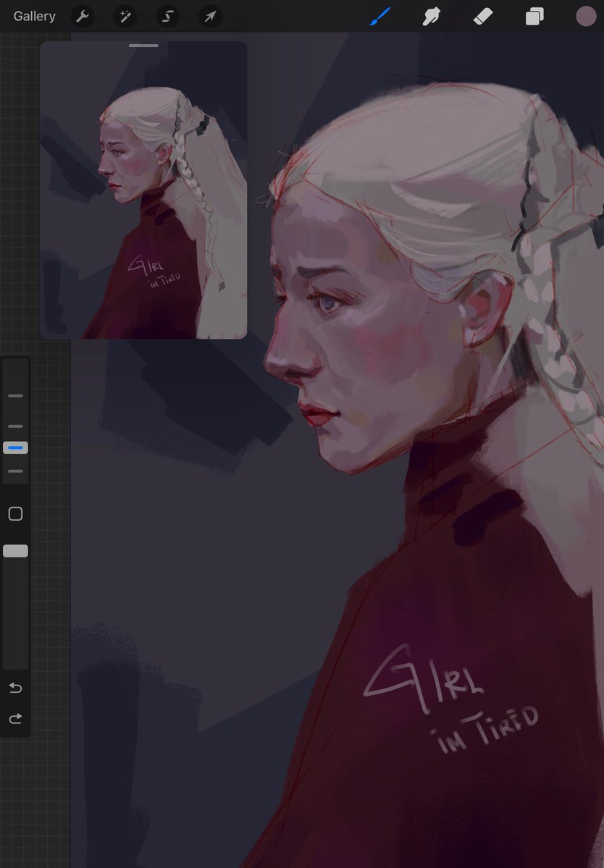Select the Brush tool
Screen dimensions: 604x868
click(x=380, y=16)
